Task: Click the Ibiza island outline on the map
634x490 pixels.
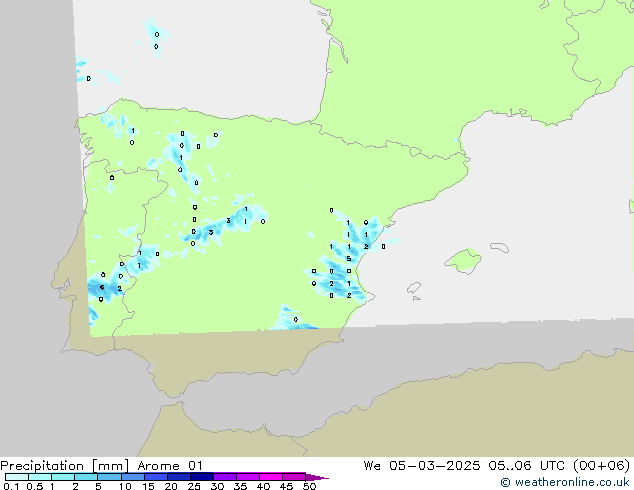Action: coord(414,288)
